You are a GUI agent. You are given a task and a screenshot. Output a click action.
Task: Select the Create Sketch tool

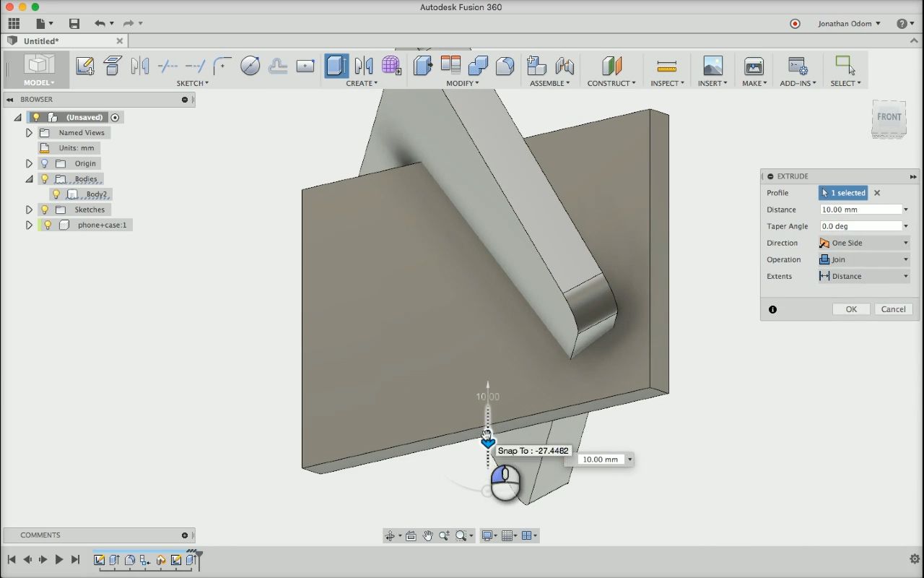pos(85,66)
